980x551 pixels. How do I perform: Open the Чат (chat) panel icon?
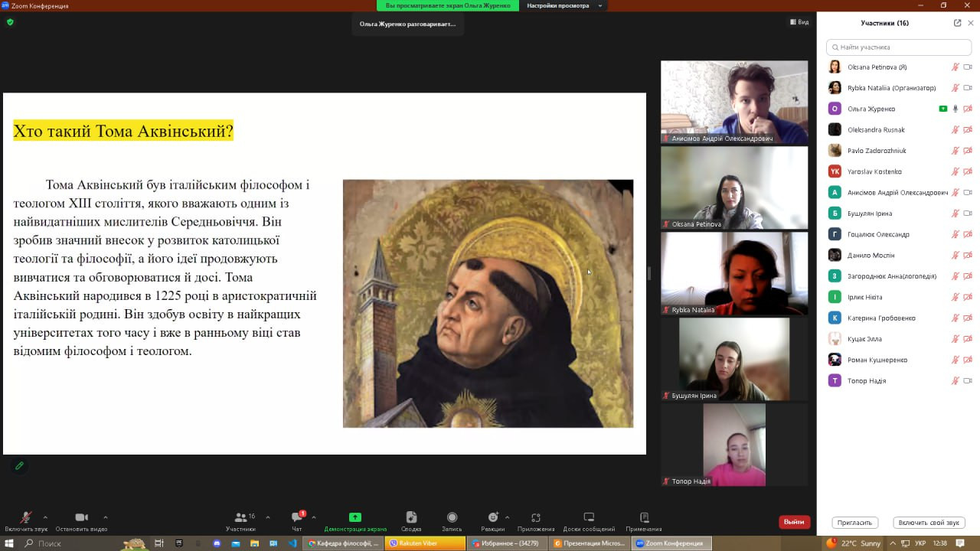pos(297,518)
